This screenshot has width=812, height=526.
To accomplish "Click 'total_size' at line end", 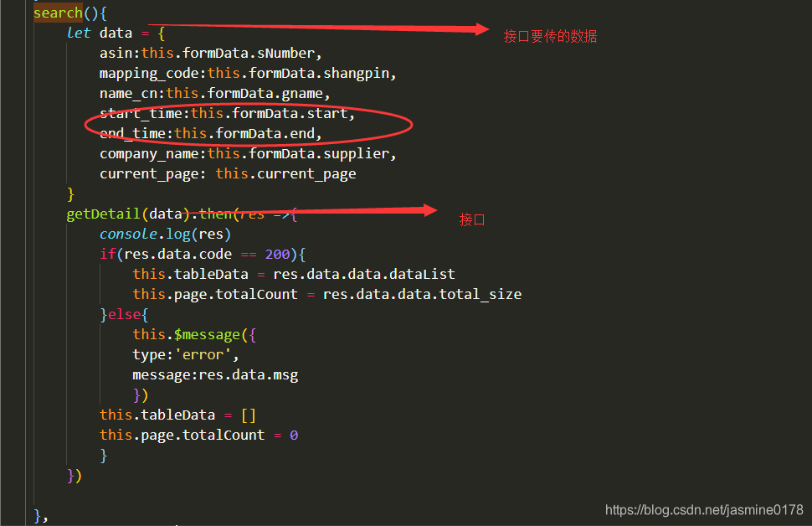I will [x=481, y=294].
